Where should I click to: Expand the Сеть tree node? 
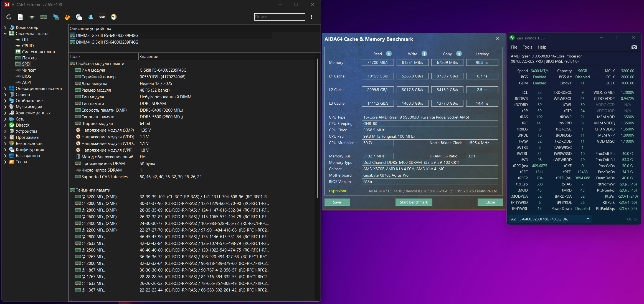point(5,119)
